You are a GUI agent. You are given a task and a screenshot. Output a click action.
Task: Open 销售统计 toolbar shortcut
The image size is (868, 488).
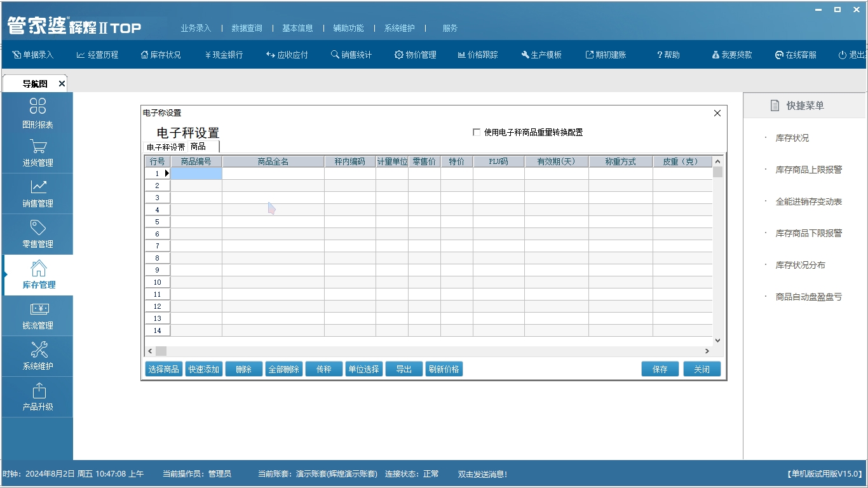click(351, 55)
